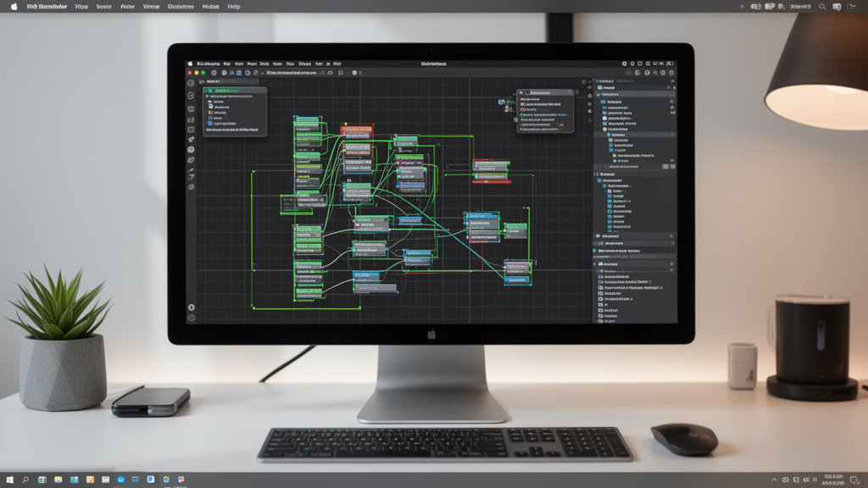Click the search magnifier in the bottom taskbar
Image resolution: width=868 pixels, height=488 pixels.
[25, 480]
